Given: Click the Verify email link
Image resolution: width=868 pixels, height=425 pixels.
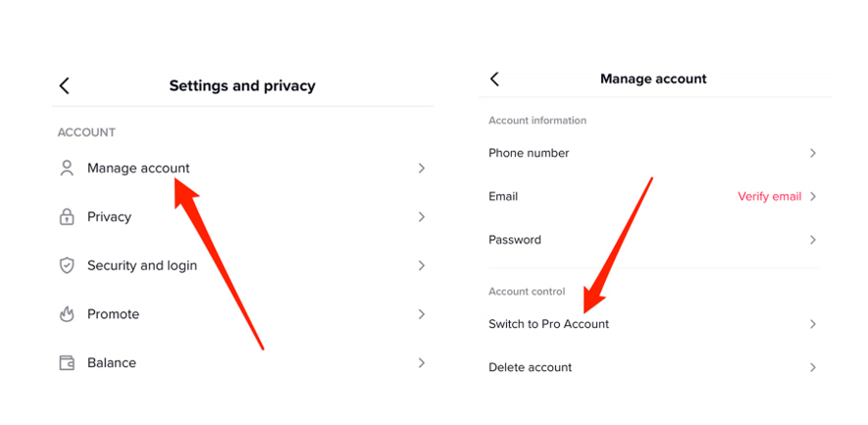Looking at the screenshot, I should click(x=770, y=196).
